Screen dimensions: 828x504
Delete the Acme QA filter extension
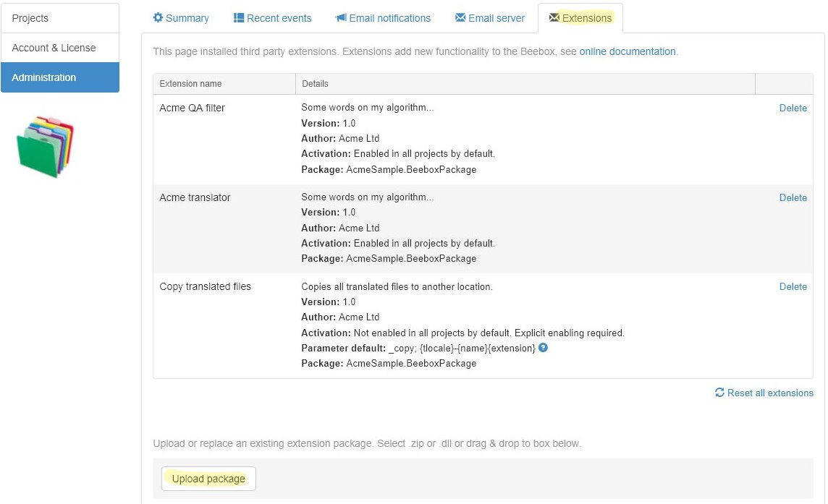793,108
